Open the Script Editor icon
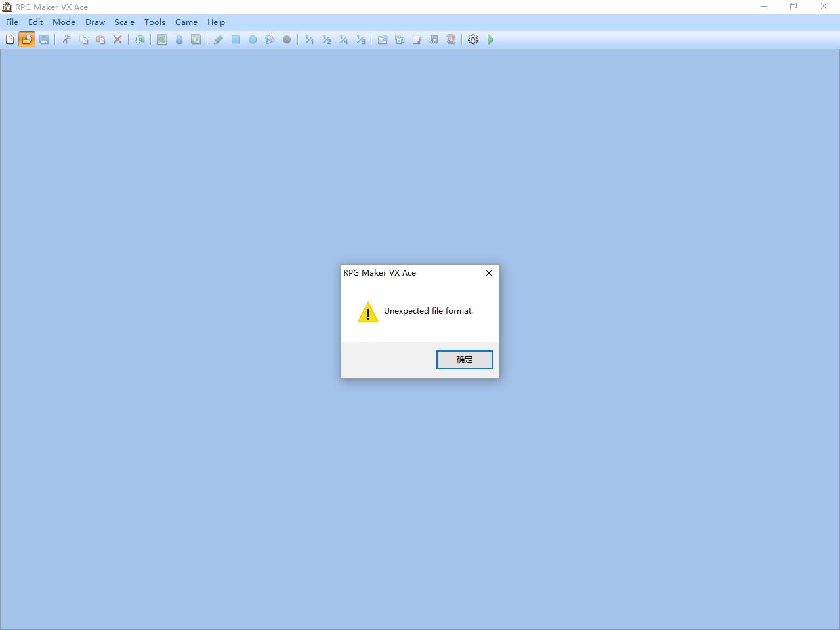This screenshot has height=630, width=840. coord(417,39)
